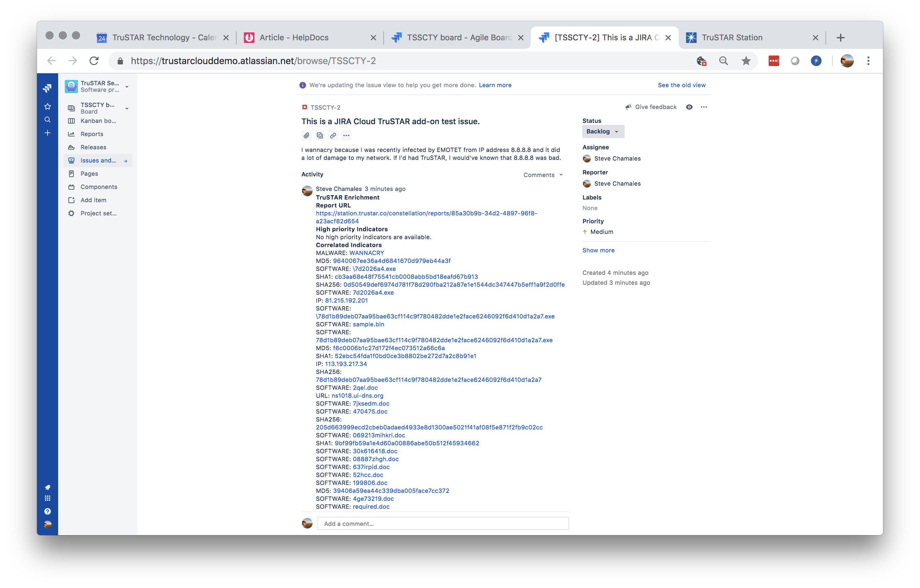Open Components in sidebar
This screenshot has width=920, height=588.
98,187
